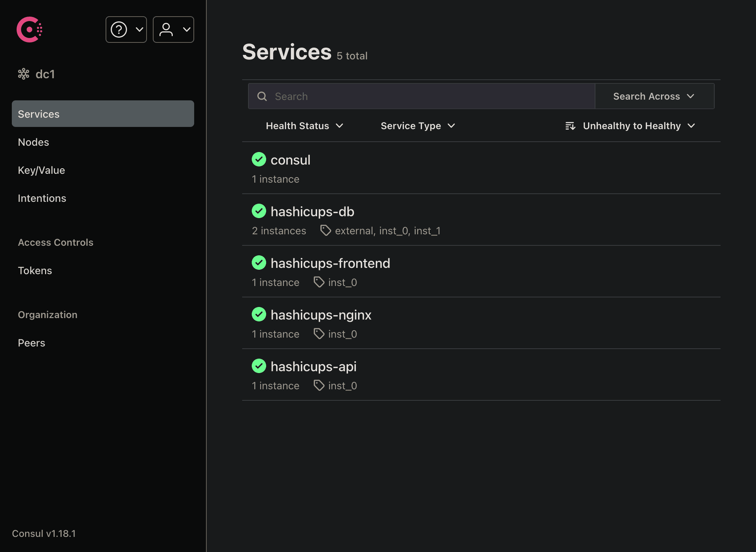
Task: Click the hashicups-db health status icon
Action: [259, 211]
